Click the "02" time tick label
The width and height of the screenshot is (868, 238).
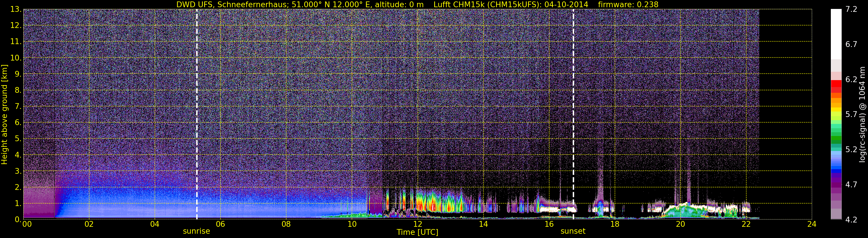click(x=89, y=224)
